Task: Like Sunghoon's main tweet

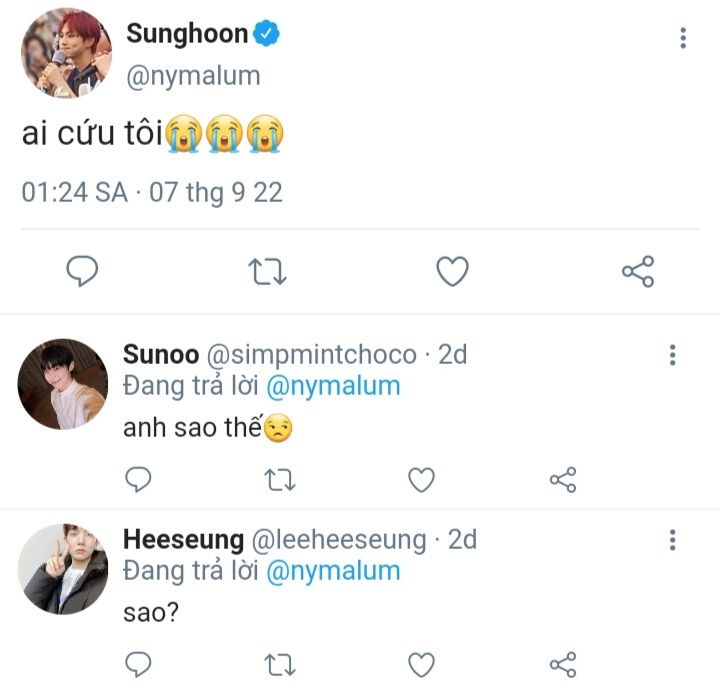Action: (453, 271)
